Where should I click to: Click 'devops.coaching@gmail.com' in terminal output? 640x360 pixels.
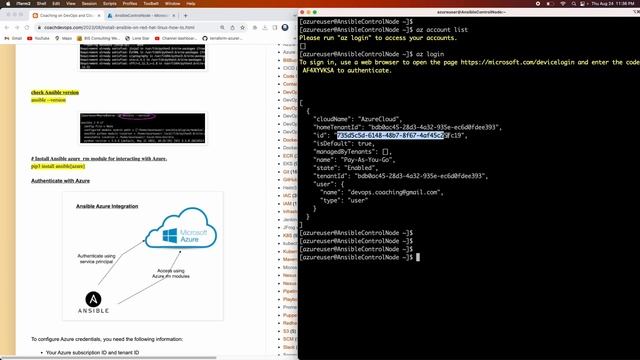[x=395, y=192]
